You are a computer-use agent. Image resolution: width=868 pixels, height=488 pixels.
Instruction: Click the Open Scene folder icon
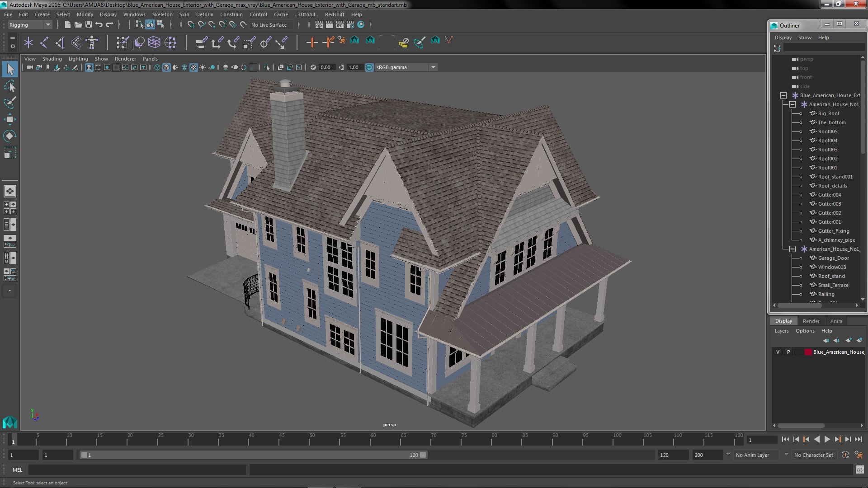pos(78,25)
